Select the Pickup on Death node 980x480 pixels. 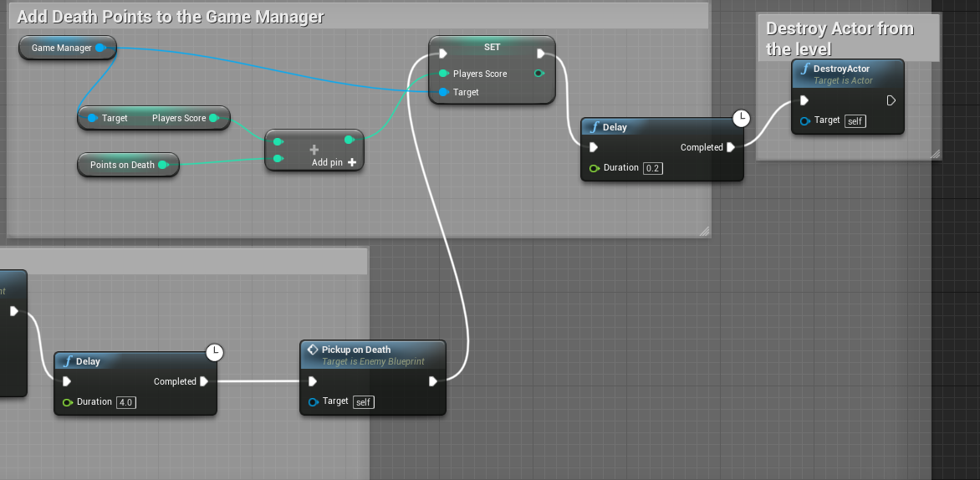point(356,350)
